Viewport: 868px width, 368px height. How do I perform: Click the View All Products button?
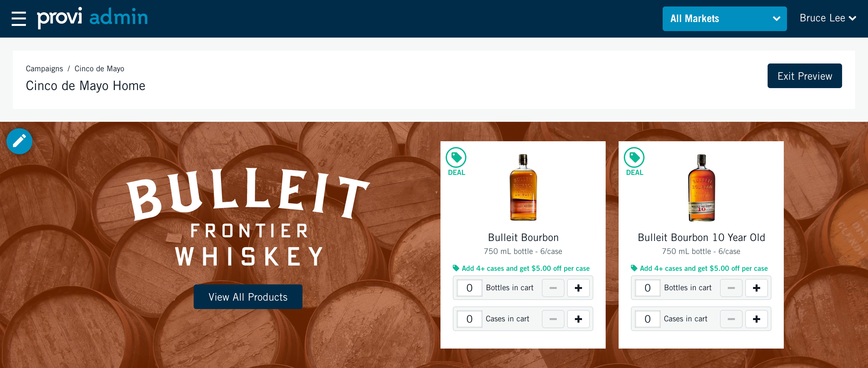point(248,297)
